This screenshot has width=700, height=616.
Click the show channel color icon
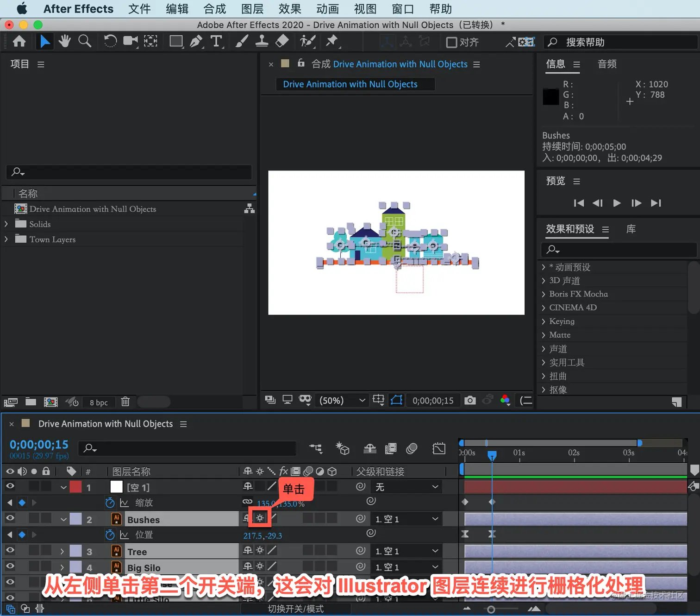[x=505, y=400]
